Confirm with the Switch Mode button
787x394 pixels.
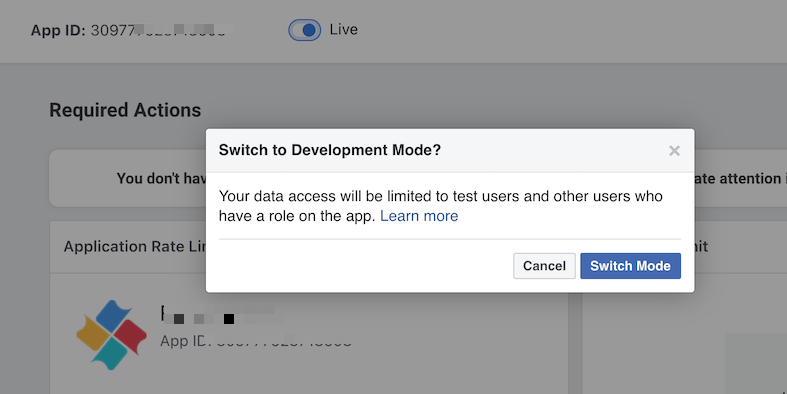pyautogui.click(x=630, y=266)
